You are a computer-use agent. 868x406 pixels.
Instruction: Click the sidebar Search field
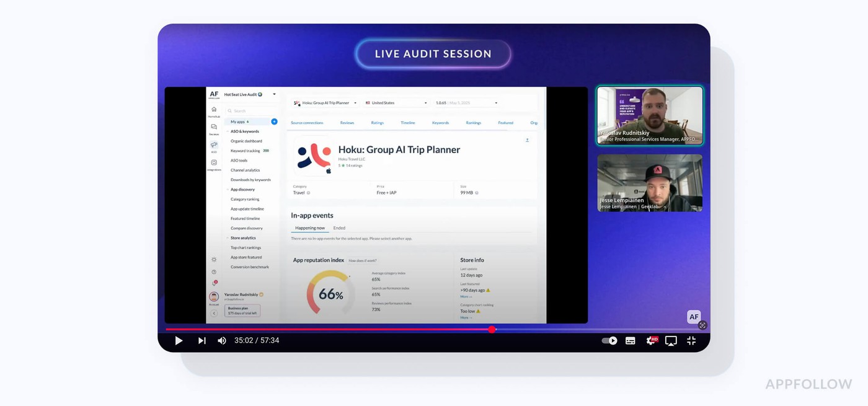[x=250, y=111]
